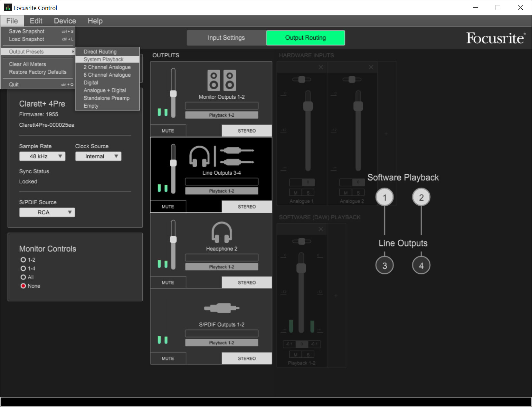Viewport: 532px width, 407px height.
Task: Open S/PDIF Outputs Playback 1-2 source selector
Action: coord(222,343)
